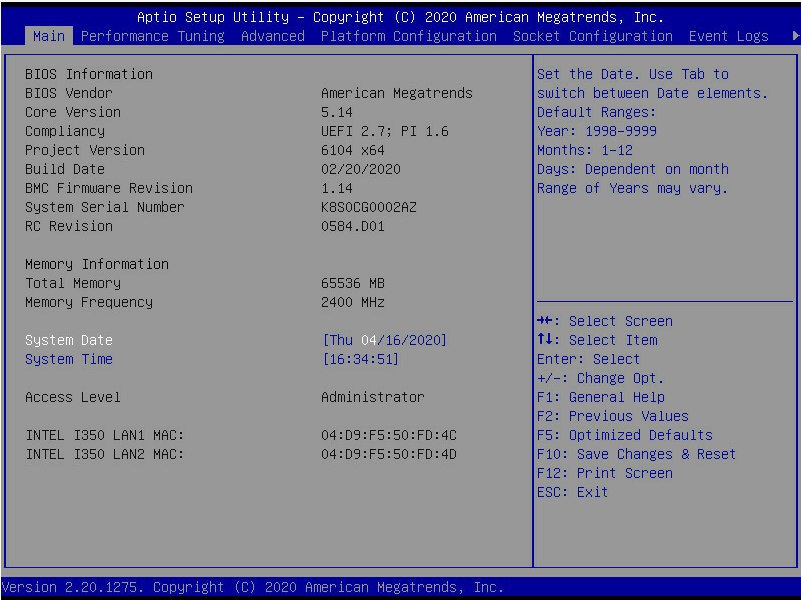
Task: Click the System Serial Number label
Action: click(x=105, y=207)
